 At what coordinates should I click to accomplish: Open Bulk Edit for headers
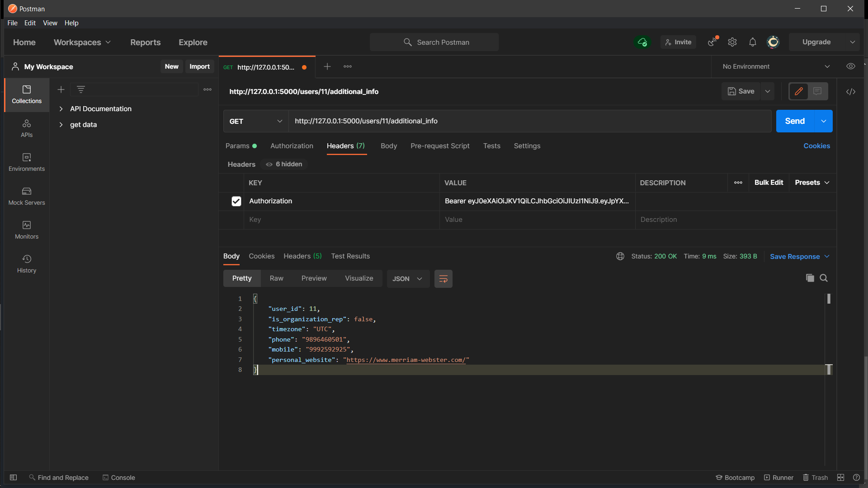(769, 183)
